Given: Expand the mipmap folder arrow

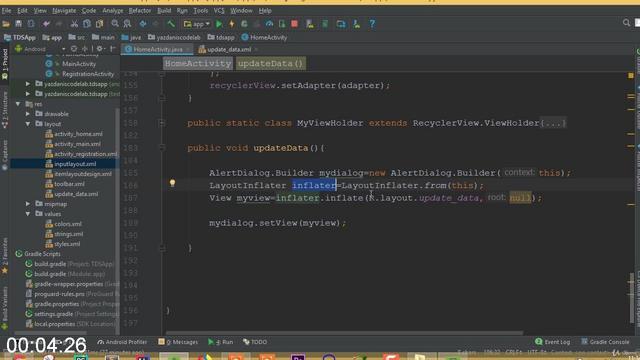Looking at the screenshot, I should [x=28, y=204].
